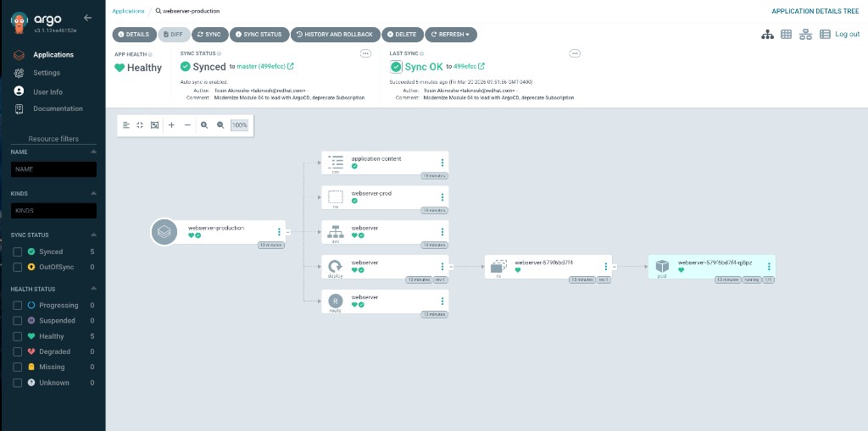Tick the Degraded health filter checkbox

click(17, 351)
